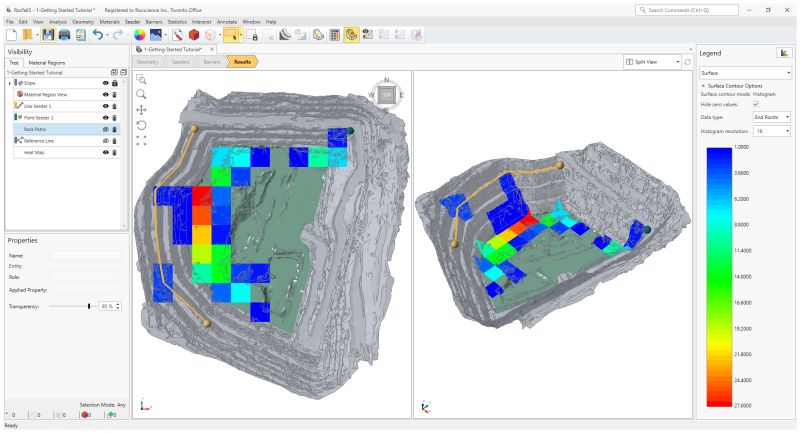Go to the Seeders workflow tab
800x433 pixels.
coord(180,62)
